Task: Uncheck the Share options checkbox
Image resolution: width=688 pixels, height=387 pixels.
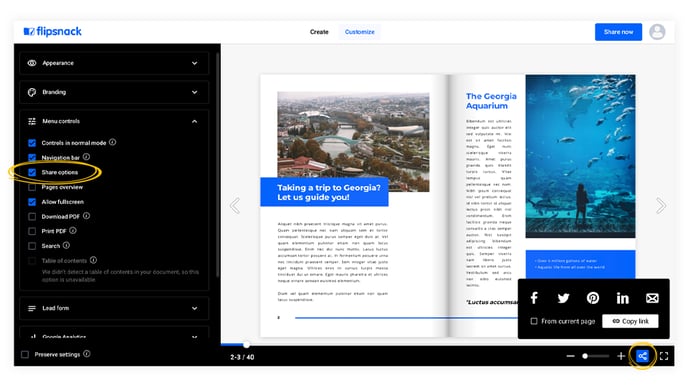Action: 32,172
